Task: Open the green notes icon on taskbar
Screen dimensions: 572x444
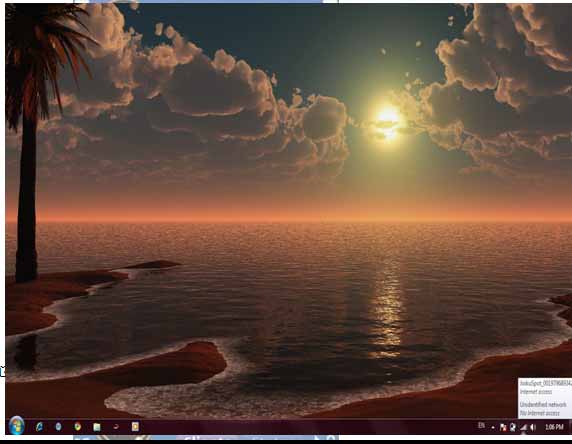Action: click(97, 426)
